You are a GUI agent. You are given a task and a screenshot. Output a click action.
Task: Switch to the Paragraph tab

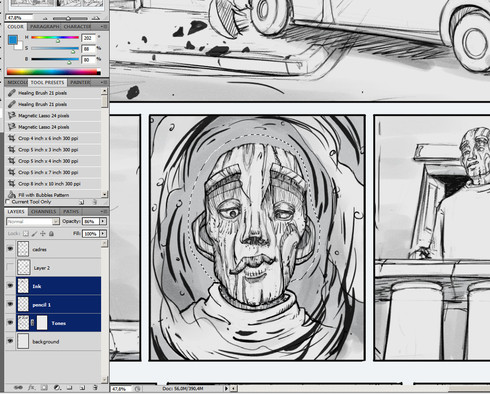(x=44, y=26)
